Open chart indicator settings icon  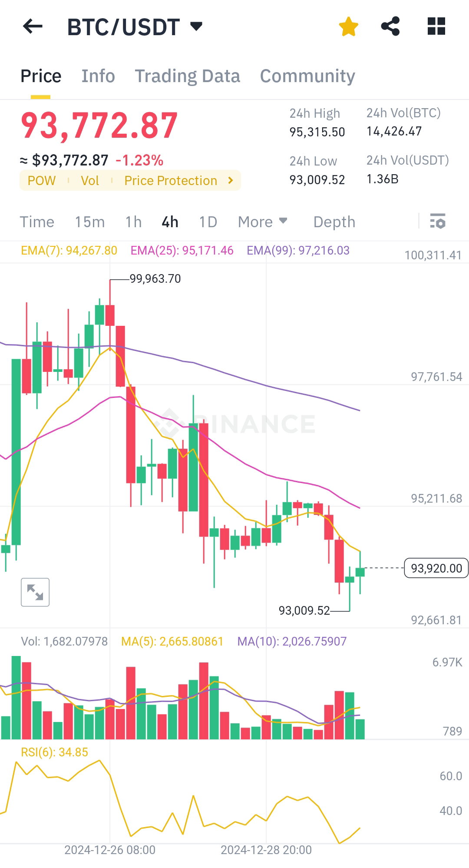click(438, 222)
